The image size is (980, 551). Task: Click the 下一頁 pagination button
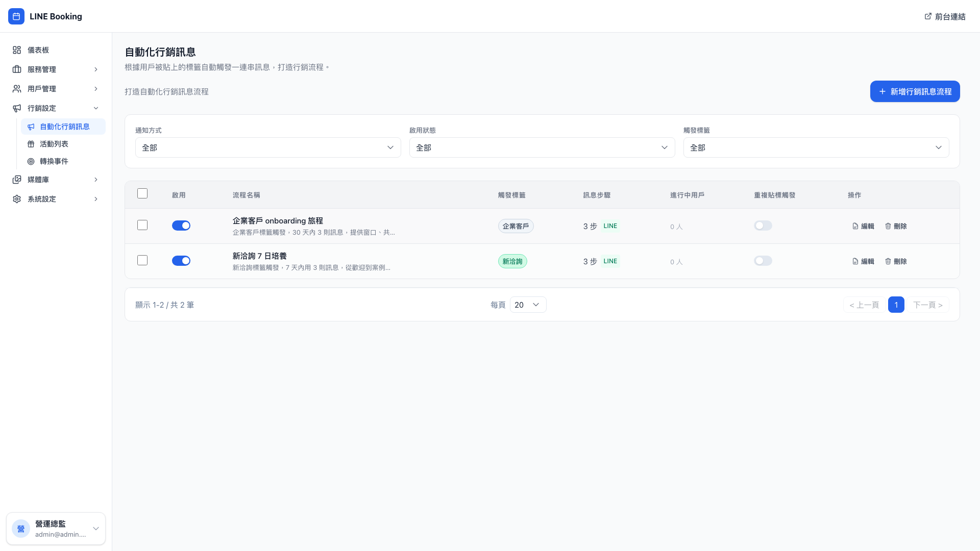(x=928, y=305)
